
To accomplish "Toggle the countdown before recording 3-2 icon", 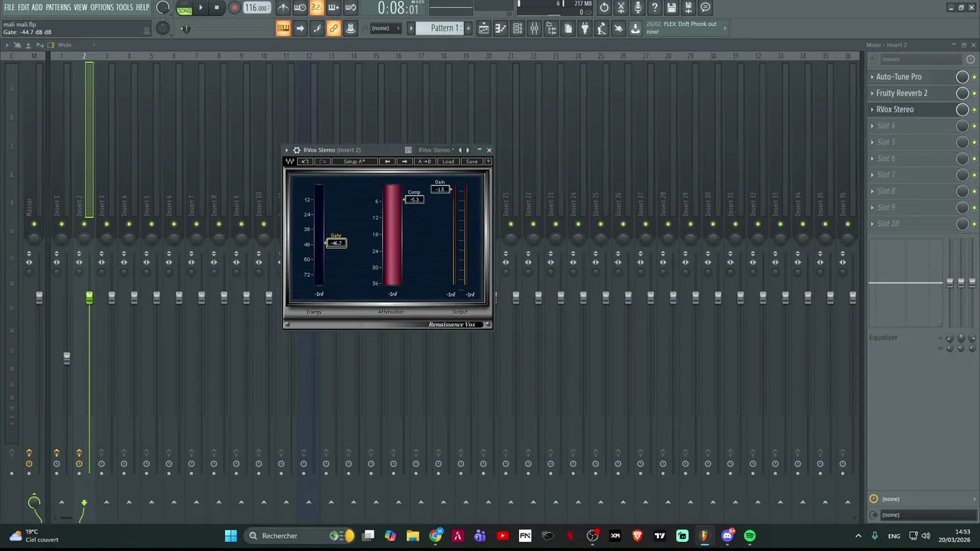I will tap(317, 8).
